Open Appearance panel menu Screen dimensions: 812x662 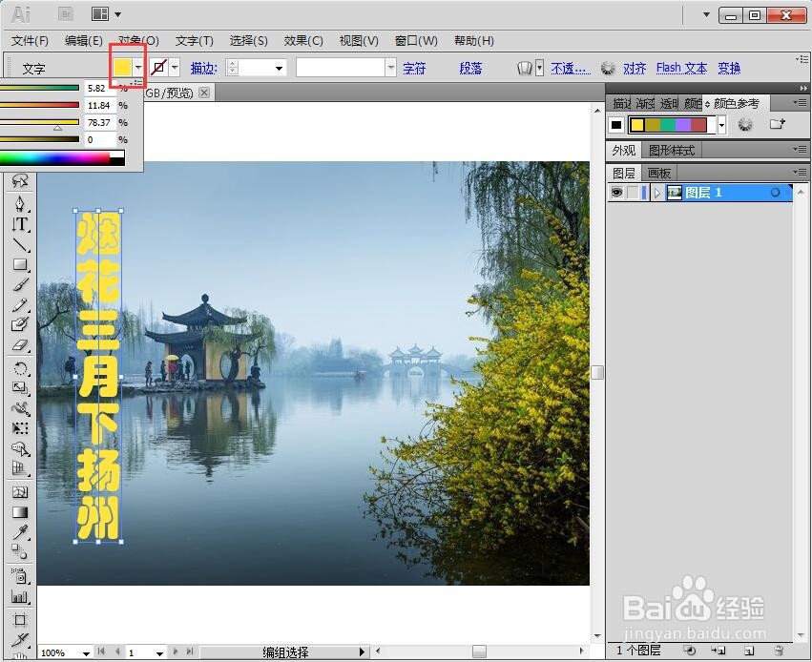801,149
